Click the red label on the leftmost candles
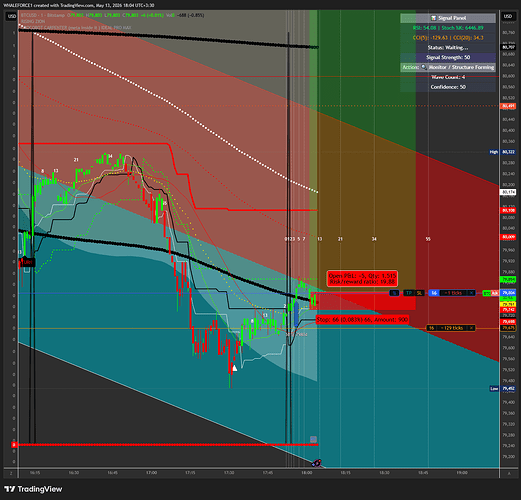Screen dimensions: 521x500 tap(26, 262)
